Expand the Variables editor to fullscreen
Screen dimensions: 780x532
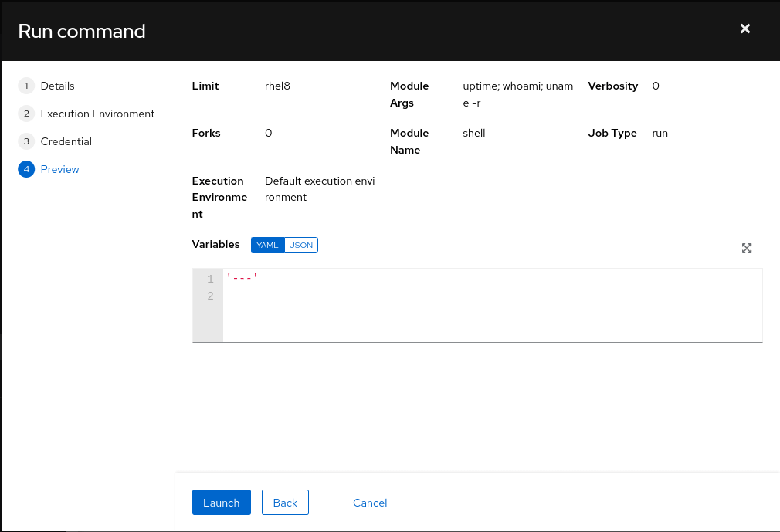click(x=746, y=248)
